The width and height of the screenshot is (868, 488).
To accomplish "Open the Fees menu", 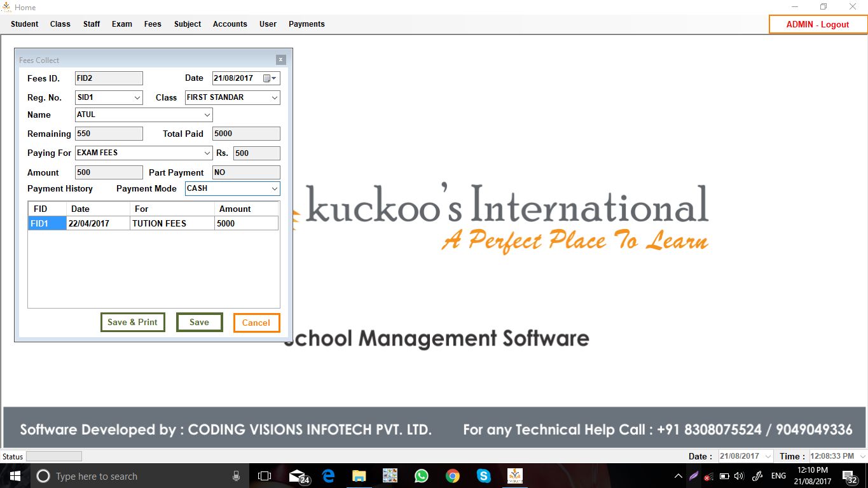I will coord(153,24).
